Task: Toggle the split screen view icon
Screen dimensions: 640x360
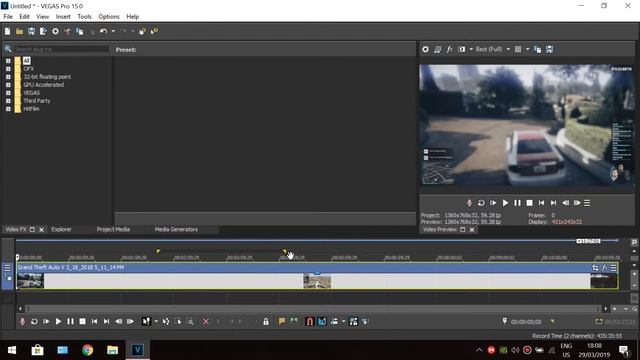Action: tap(462, 49)
